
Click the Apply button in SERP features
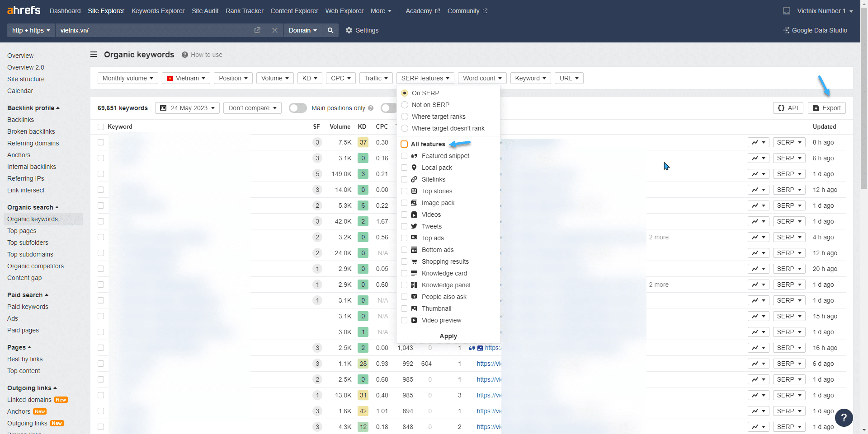448,336
